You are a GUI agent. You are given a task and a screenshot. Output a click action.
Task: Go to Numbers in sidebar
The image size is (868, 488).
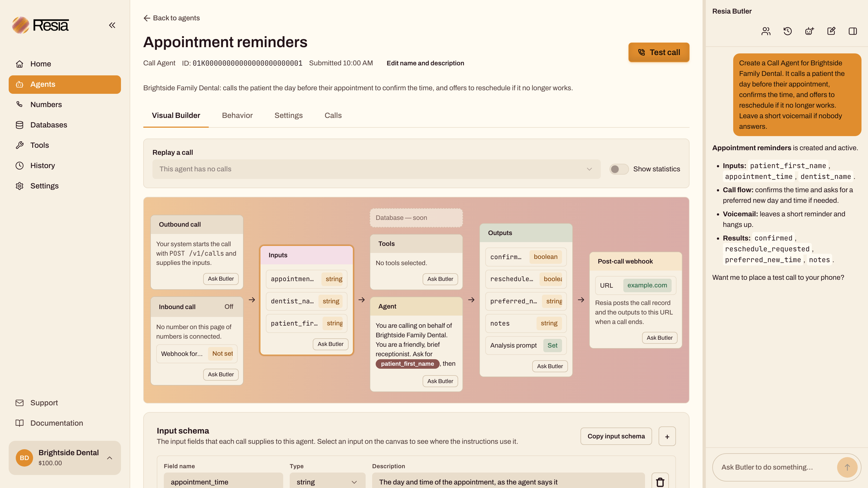click(65, 104)
